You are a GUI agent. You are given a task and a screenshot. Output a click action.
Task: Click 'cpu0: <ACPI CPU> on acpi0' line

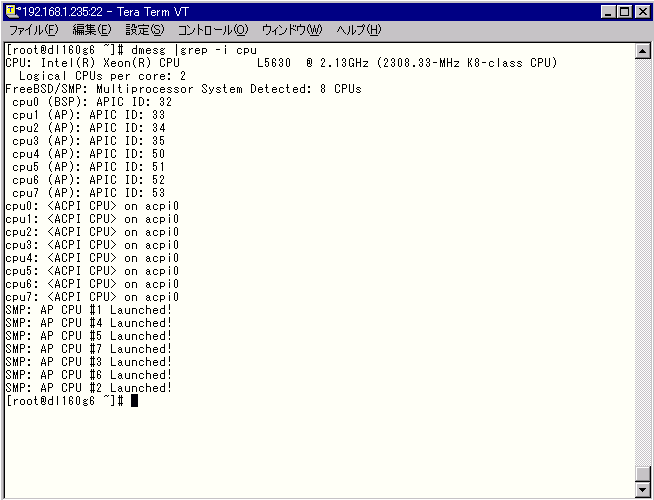click(92, 206)
